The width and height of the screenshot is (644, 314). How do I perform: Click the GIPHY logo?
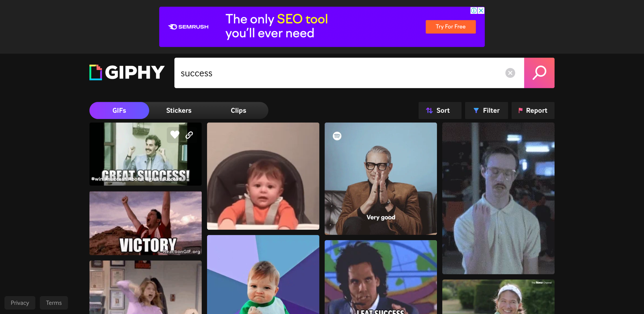pyautogui.click(x=127, y=72)
